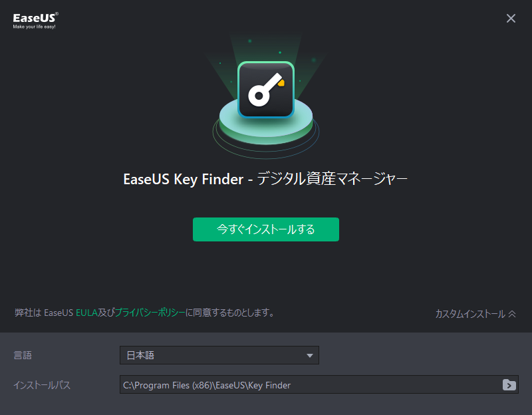Click the インストールパス label

(x=42, y=385)
